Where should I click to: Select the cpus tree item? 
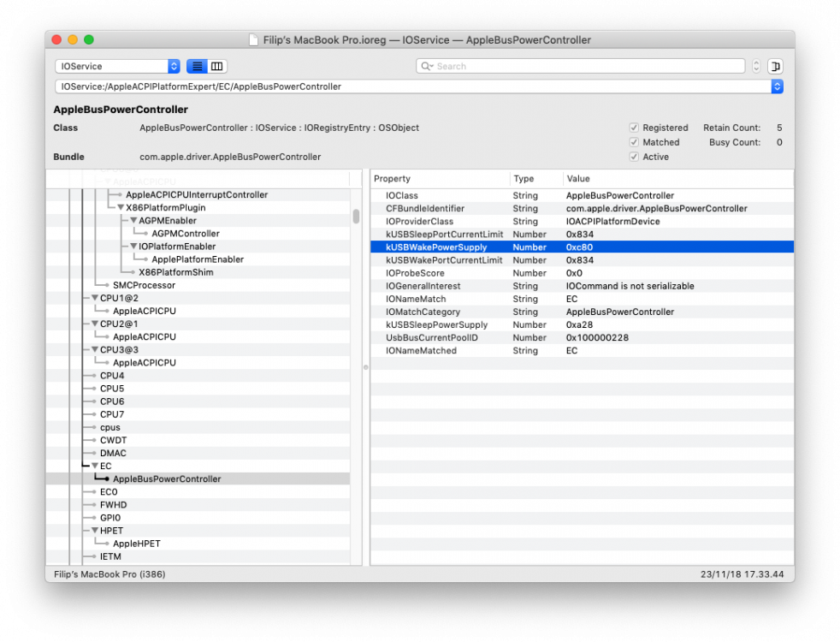pos(109,427)
